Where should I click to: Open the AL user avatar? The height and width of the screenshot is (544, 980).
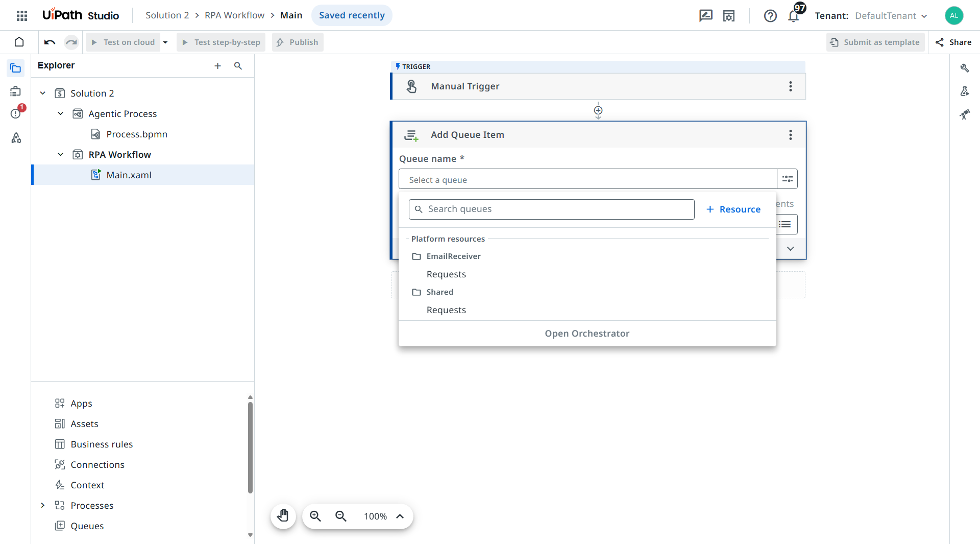(954, 15)
